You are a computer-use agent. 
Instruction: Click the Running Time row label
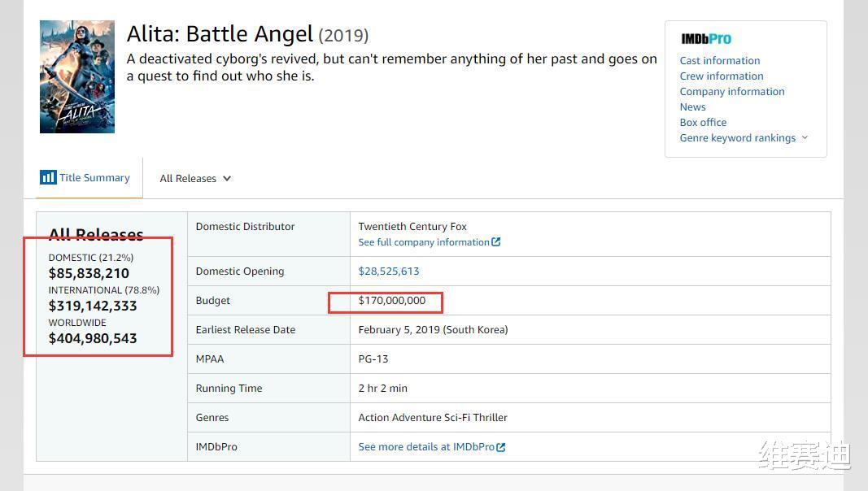[x=229, y=389]
